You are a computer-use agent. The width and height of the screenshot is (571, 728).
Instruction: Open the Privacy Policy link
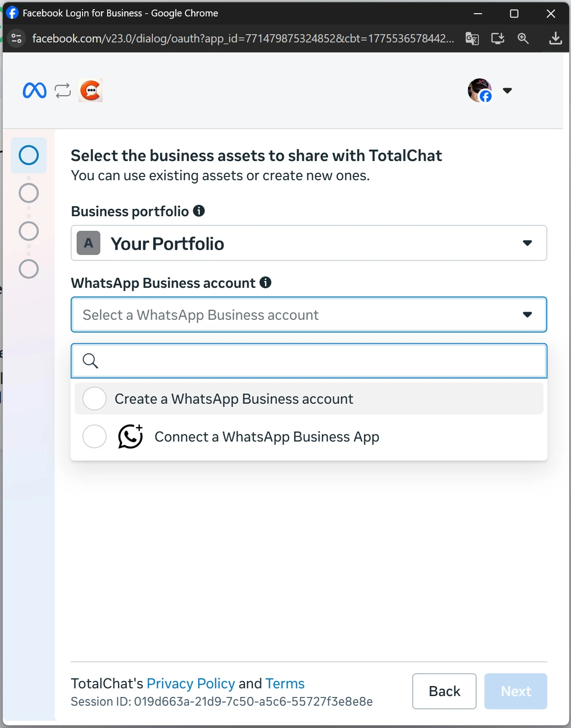coord(191,683)
